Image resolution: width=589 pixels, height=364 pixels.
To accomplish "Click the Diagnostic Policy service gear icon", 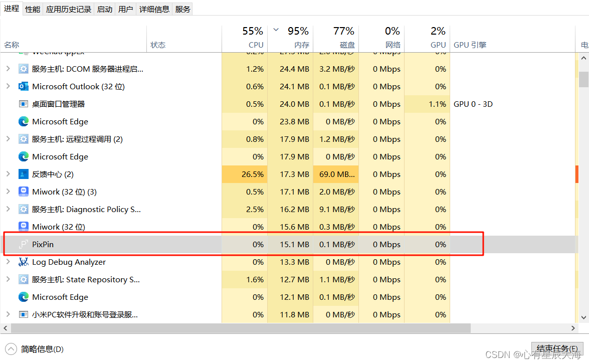I will pos(23,209).
